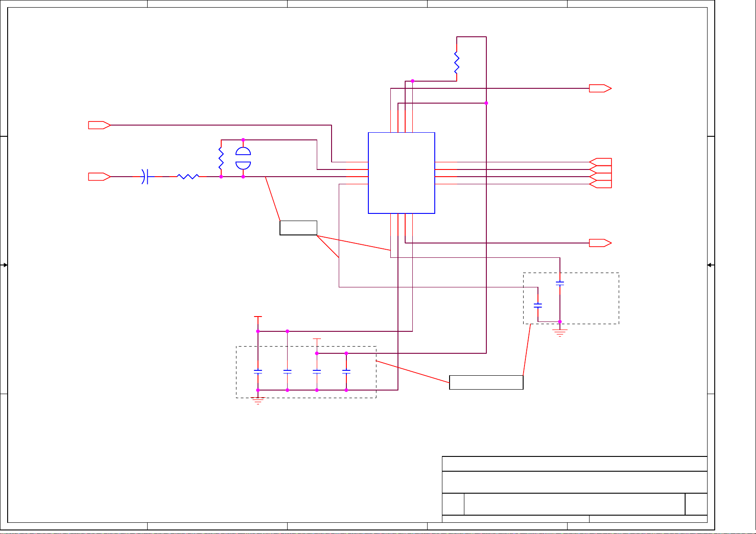
Task: Select the large blue IC rectangle
Action: pos(402,173)
